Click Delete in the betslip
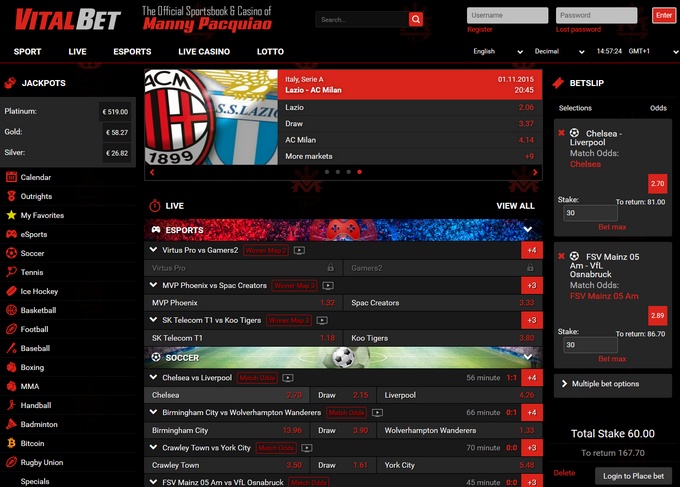The height and width of the screenshot is (487, 680). (564, 473)
